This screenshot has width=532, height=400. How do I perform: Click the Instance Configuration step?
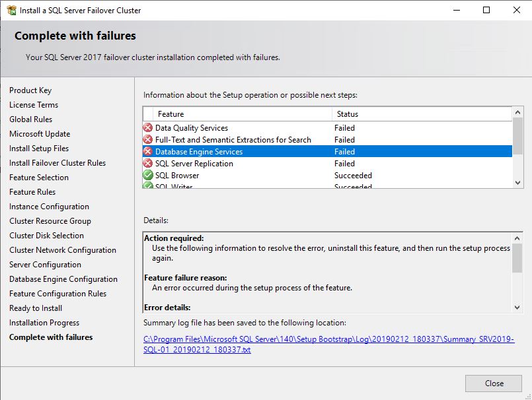(x=49, y=207)
